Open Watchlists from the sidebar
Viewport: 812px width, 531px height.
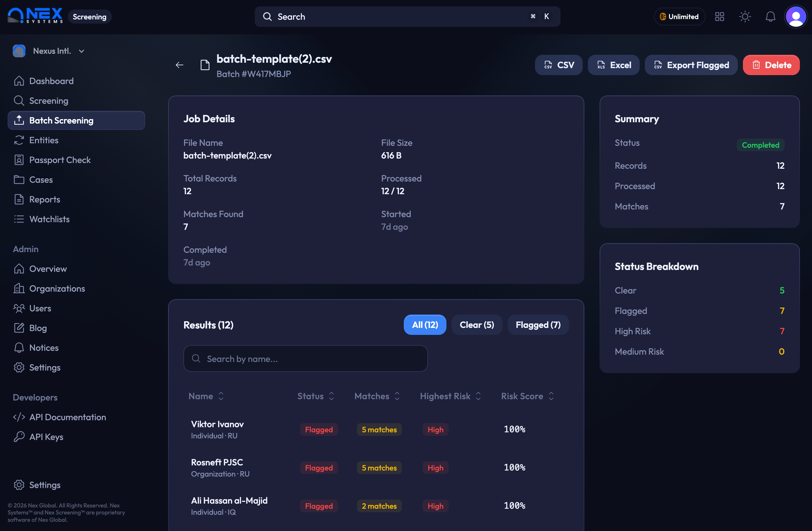(x=76, y=219)
